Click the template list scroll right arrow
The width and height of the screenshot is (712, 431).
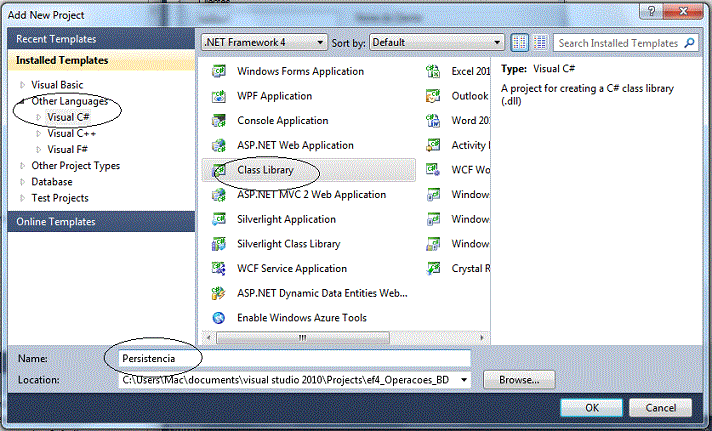click(481, 337)
